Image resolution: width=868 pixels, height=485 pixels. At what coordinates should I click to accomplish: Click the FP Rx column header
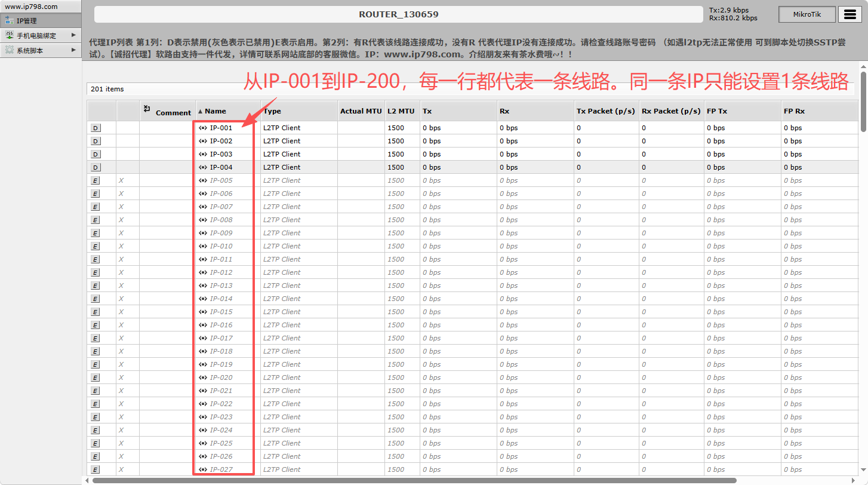click(x=819, y=111)
